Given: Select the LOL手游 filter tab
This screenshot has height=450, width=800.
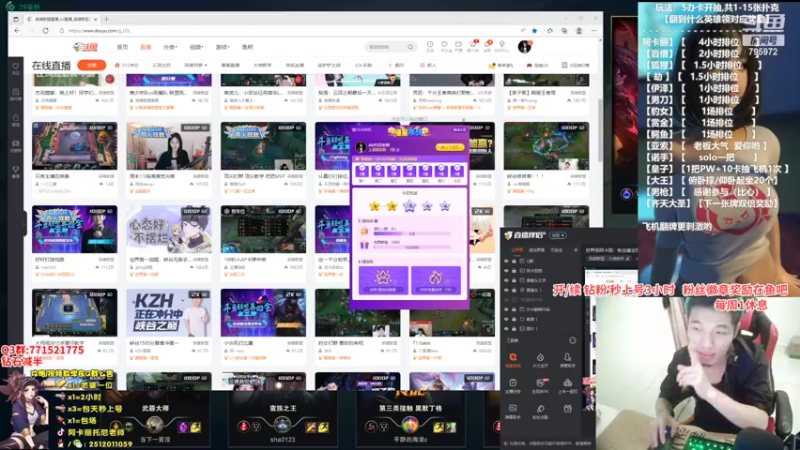Looking at the screenshot, I should tap(363, 65).
